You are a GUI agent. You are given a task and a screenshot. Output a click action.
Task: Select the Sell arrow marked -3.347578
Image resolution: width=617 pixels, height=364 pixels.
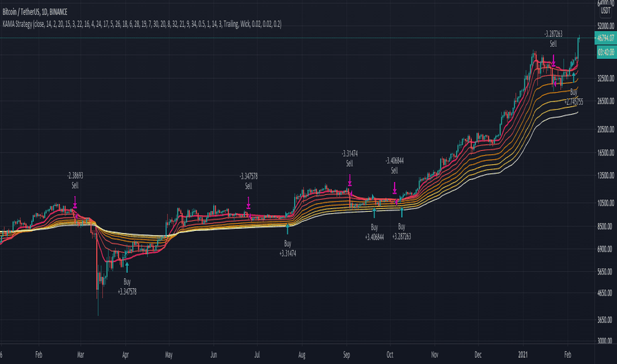pyautogui.click(x=248, y=203)
